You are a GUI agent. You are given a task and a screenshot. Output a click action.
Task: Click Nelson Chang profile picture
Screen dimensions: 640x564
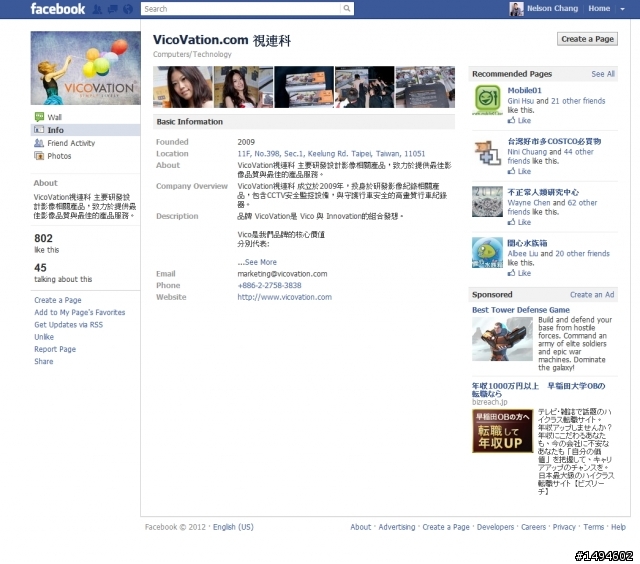(x=516, y=9)
